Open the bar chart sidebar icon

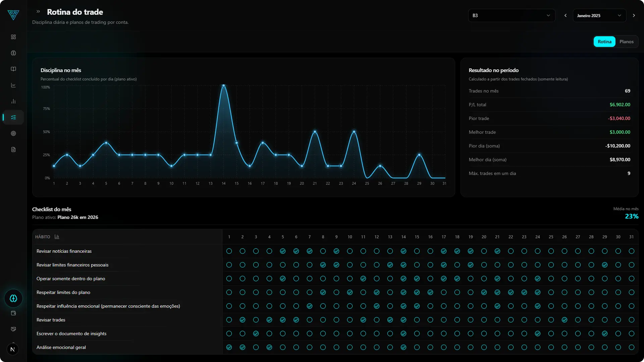tap(13, 101)
